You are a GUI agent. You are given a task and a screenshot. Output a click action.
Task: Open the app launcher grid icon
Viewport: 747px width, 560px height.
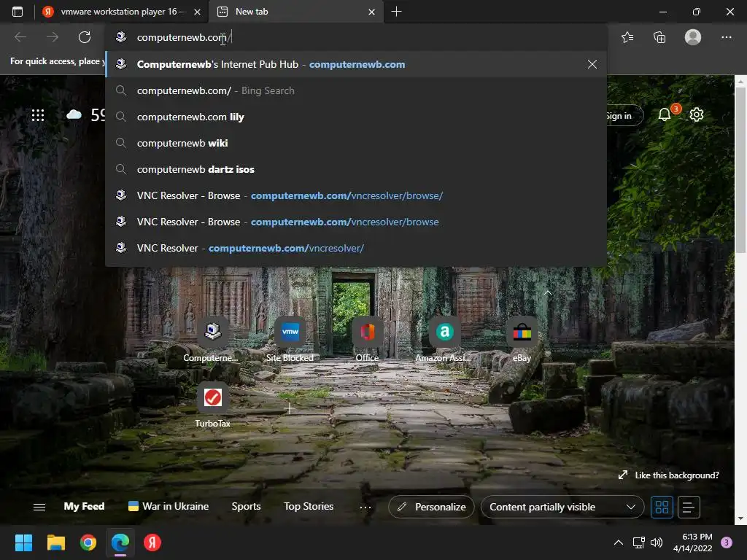(x=38, y=114)
